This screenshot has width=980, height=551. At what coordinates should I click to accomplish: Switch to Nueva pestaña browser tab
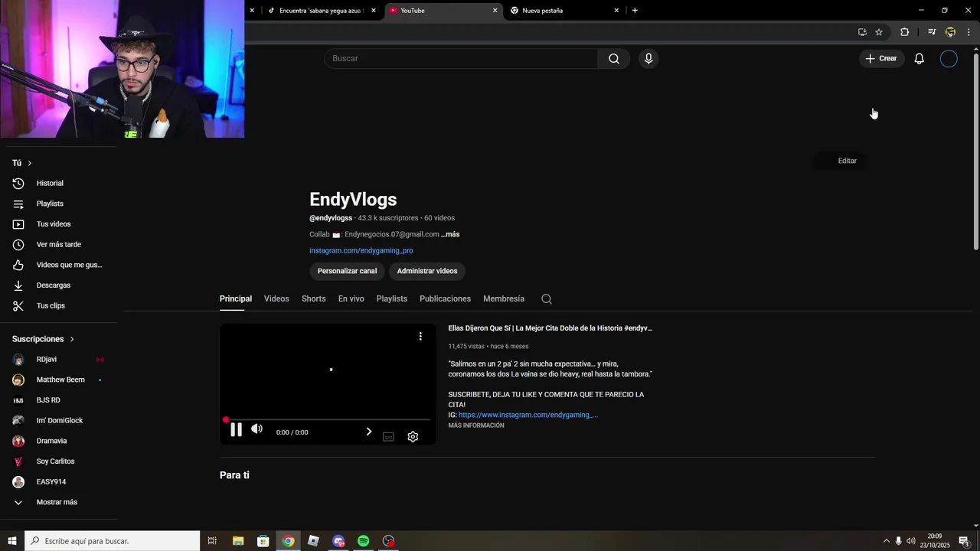[564, 11]
